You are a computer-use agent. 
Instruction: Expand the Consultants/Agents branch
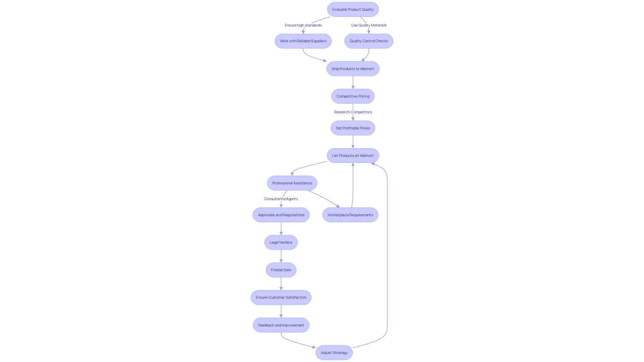280,198
